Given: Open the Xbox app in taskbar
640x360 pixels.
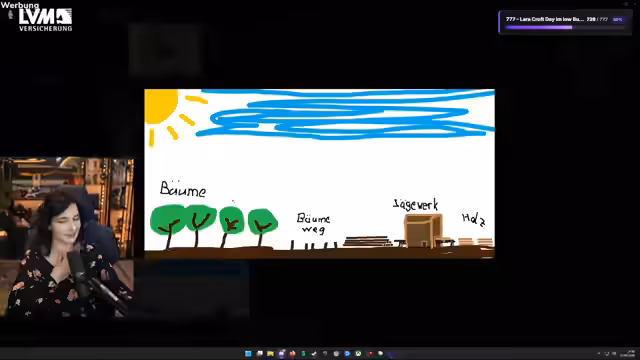Looking at the screenshot, I should coord(358,353).
